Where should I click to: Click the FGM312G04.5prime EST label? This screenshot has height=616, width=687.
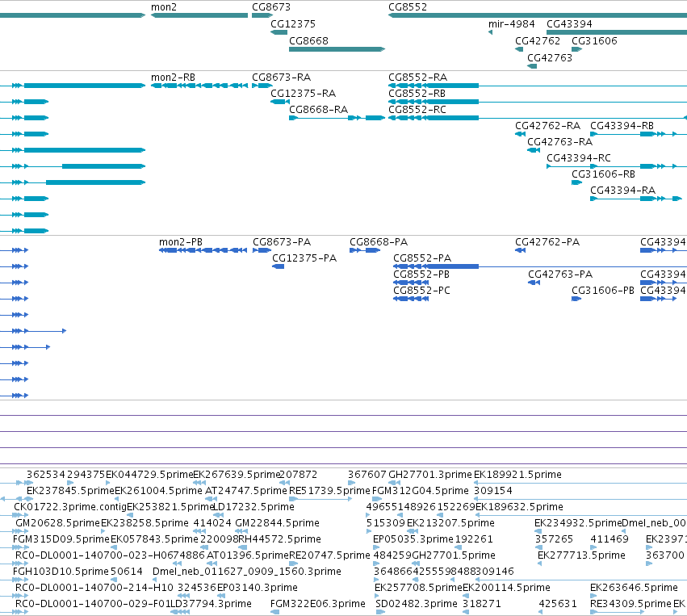point(421,491)
